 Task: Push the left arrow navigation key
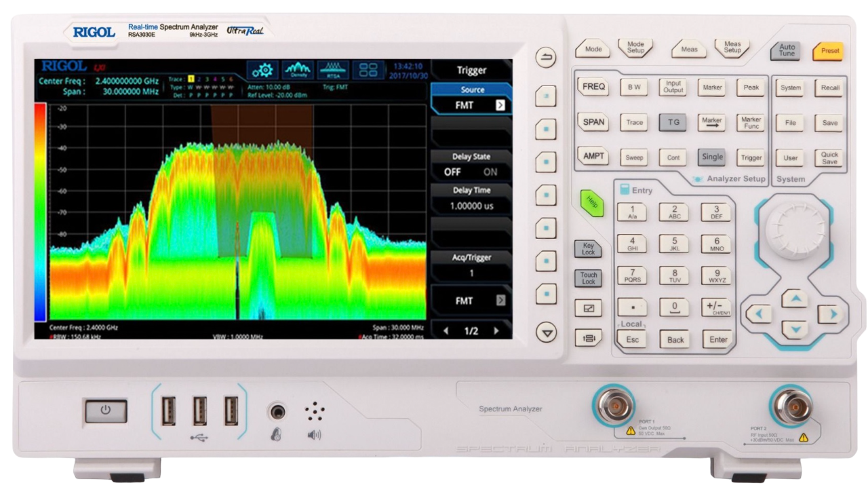point(759,314)
